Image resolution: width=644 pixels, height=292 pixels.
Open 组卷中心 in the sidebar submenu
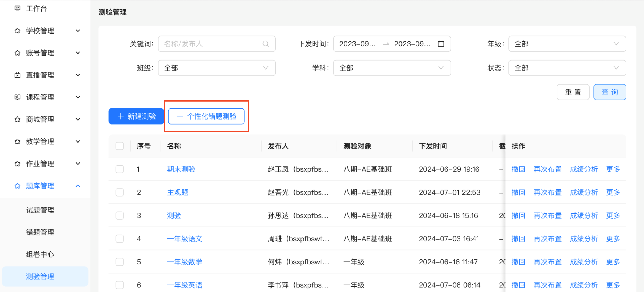tap(40, 254)
